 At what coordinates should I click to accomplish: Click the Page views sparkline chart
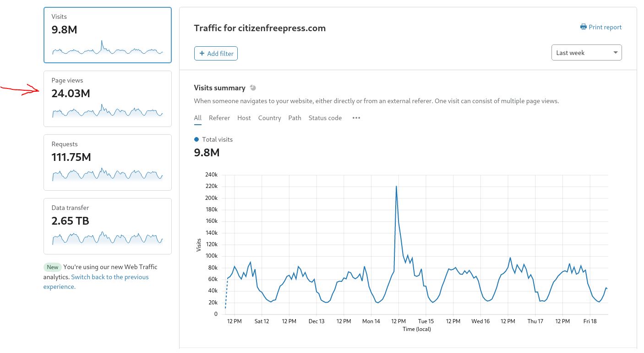tap(108, 111)
